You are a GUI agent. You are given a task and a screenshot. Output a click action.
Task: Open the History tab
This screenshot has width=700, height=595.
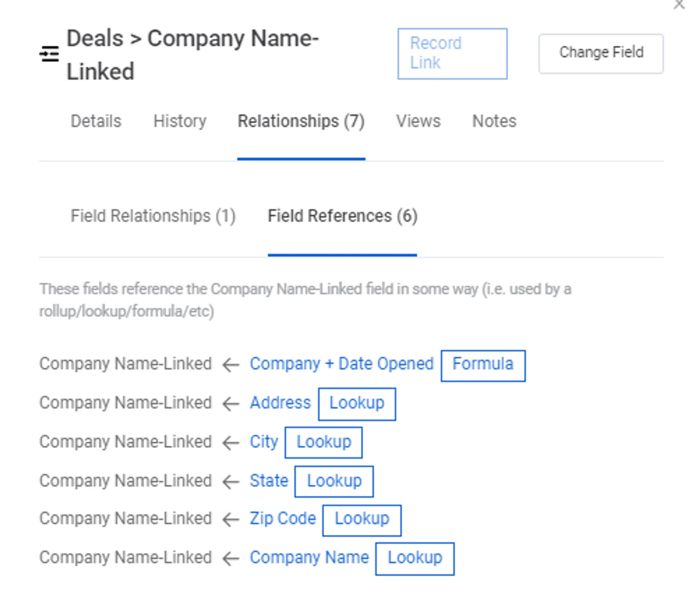pyautogui.click(x=180, y=121)
